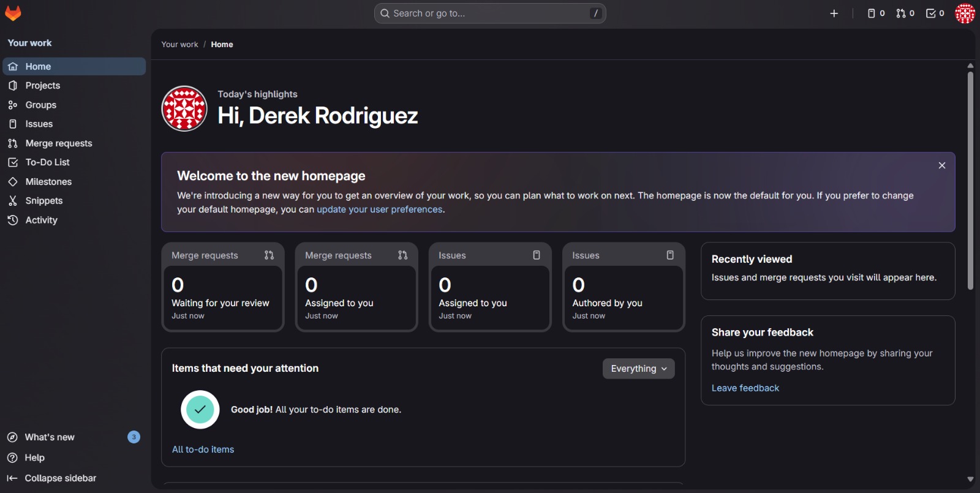Open user avatar menu in top bar

click(965, 13)
